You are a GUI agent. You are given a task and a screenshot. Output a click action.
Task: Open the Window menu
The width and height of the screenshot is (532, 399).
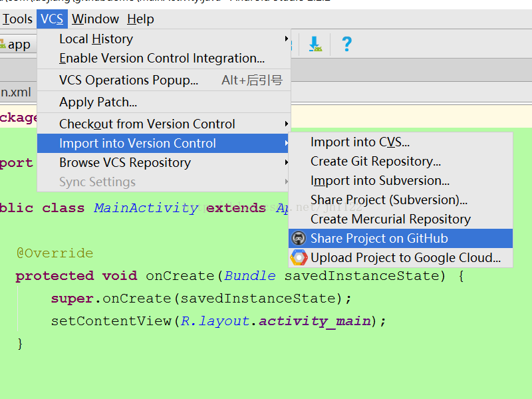click(x=95, y=19)
